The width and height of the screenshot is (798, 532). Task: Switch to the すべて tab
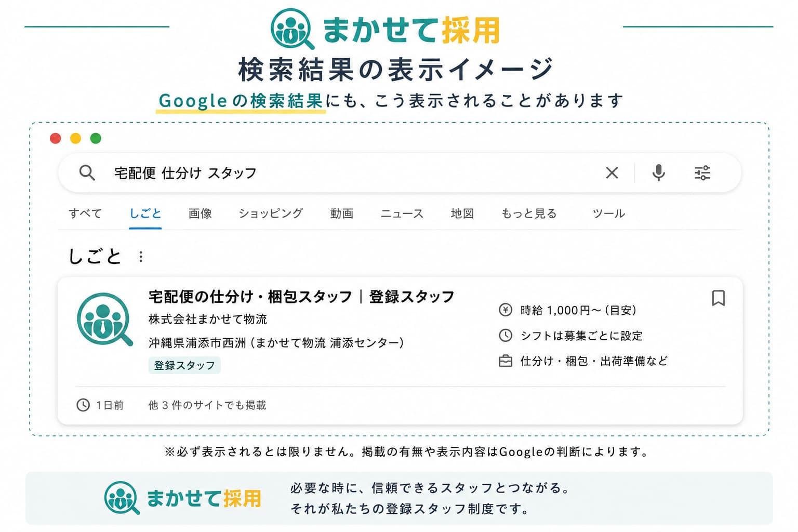click(x=85, y=214)
